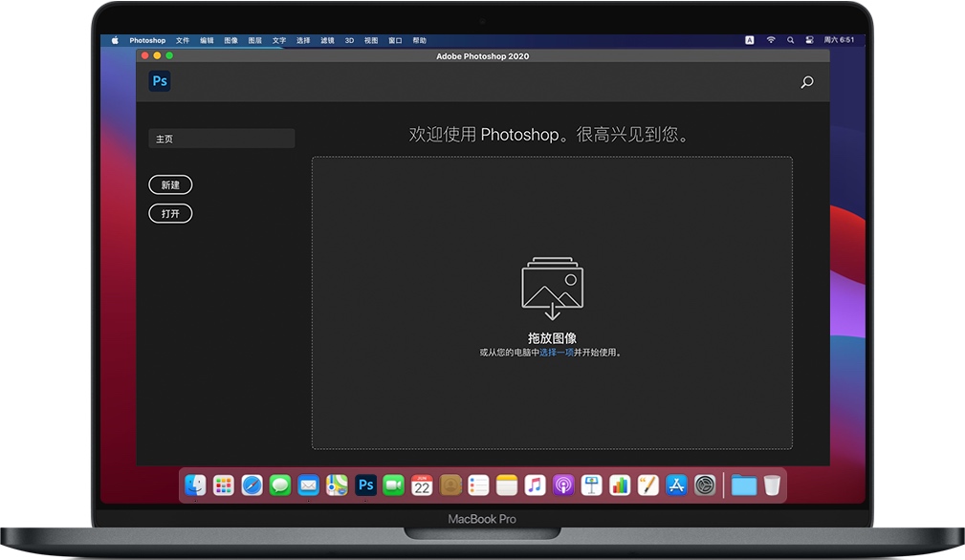This screenshot has width=965, height=560.
Task: Click the 选择一项 link
Action: 556,353
